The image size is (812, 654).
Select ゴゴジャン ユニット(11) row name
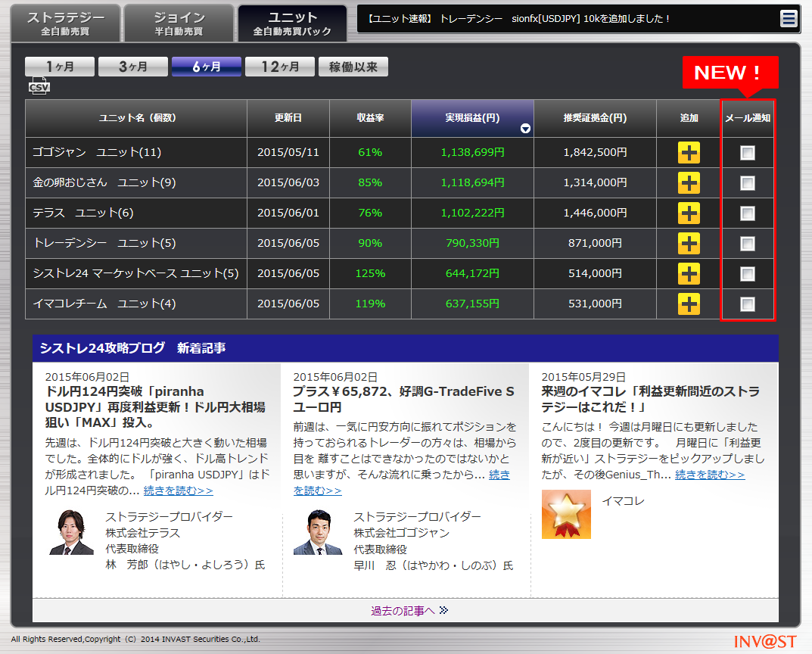(97, 152)
